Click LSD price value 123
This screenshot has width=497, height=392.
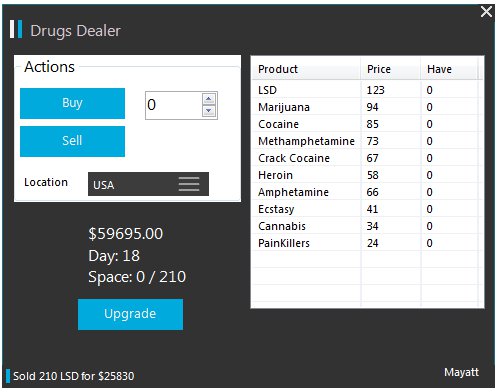[x=376, y=90]
